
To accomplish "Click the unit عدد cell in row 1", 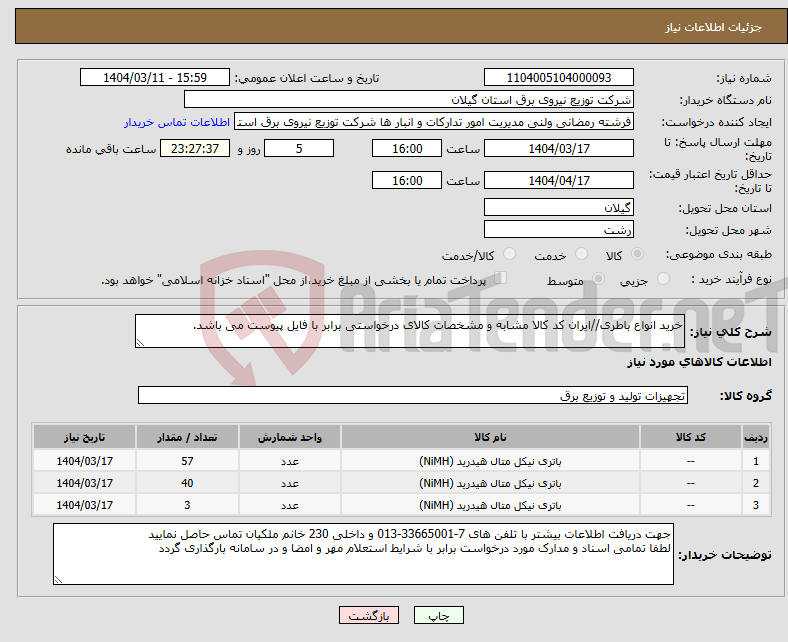I will [x=290, y=461].
